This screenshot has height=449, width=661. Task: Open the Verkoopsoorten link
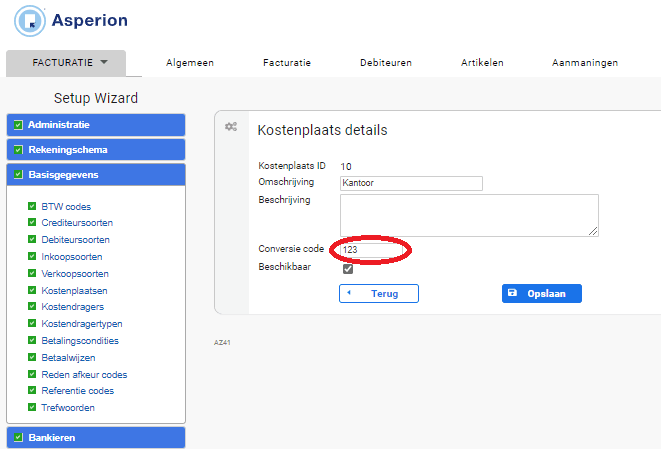pos(75,274)
